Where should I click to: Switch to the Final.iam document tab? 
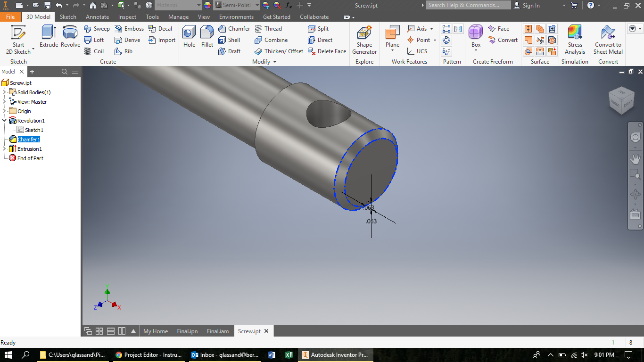(218, 331)
